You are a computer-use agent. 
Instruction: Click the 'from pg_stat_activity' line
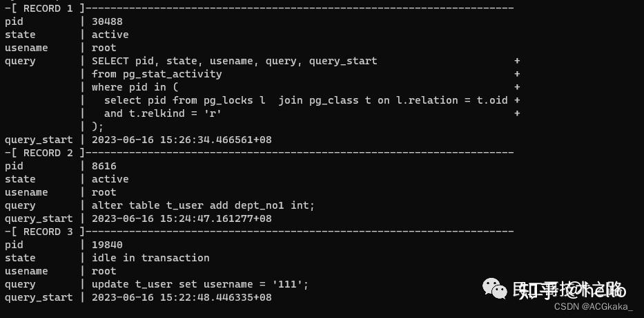(x=157, y=74)
